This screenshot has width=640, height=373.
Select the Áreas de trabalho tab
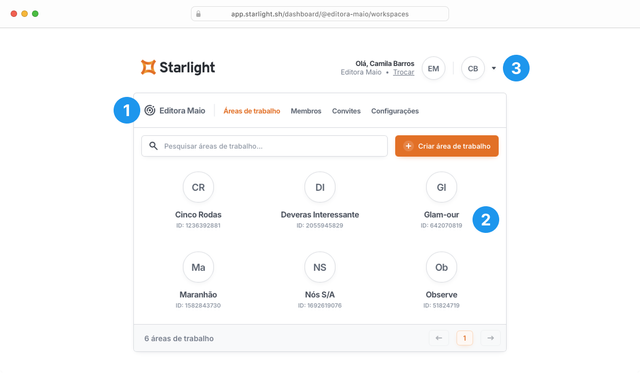pos(251,111)
